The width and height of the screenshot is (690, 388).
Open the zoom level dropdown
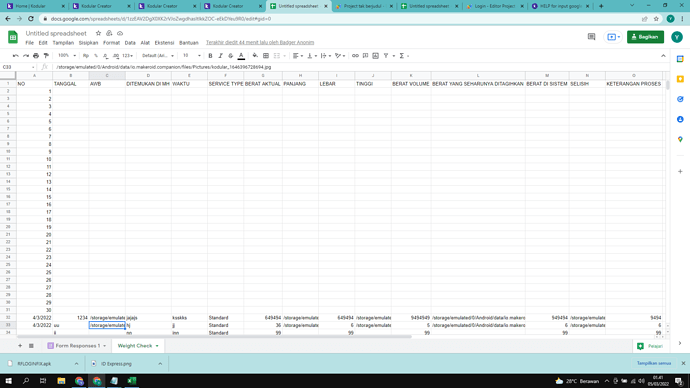point(67,56)
